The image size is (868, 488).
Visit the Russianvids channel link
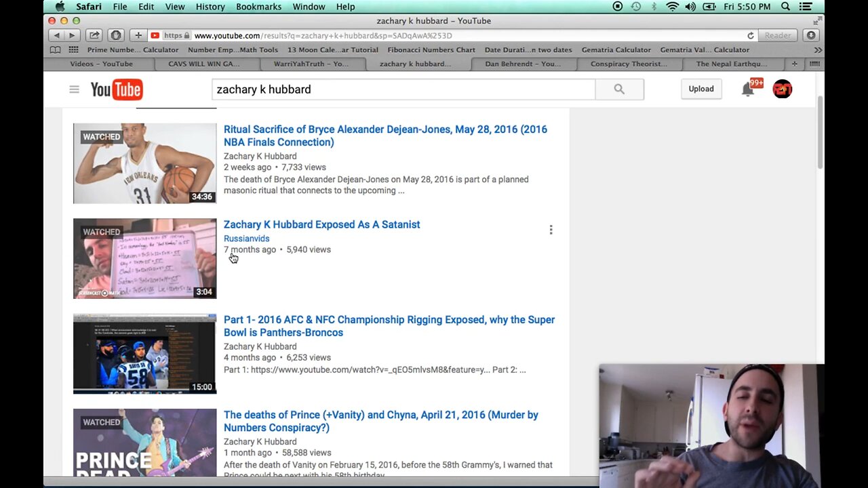[x=246, y=239]
